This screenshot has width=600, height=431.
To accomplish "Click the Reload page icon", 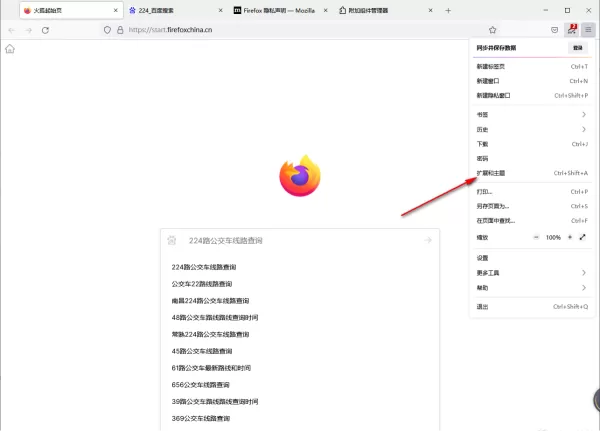I will tap(45, 30).
